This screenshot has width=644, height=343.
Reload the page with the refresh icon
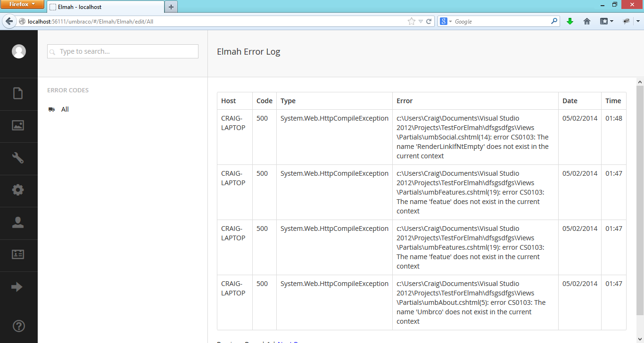pyautogui.click(x=429, y=21)
